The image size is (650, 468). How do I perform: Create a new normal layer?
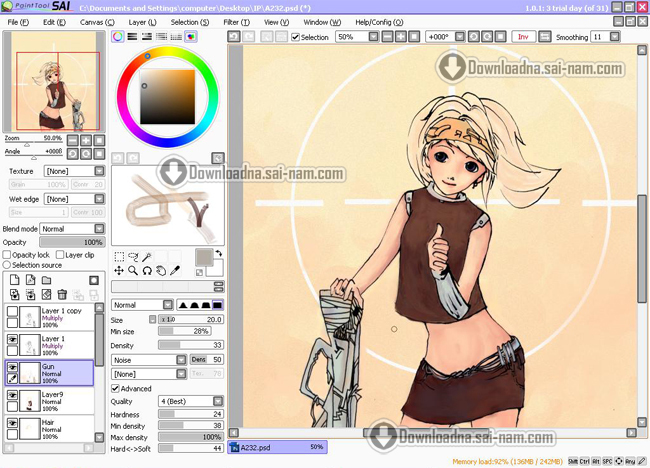pos(15,280)
